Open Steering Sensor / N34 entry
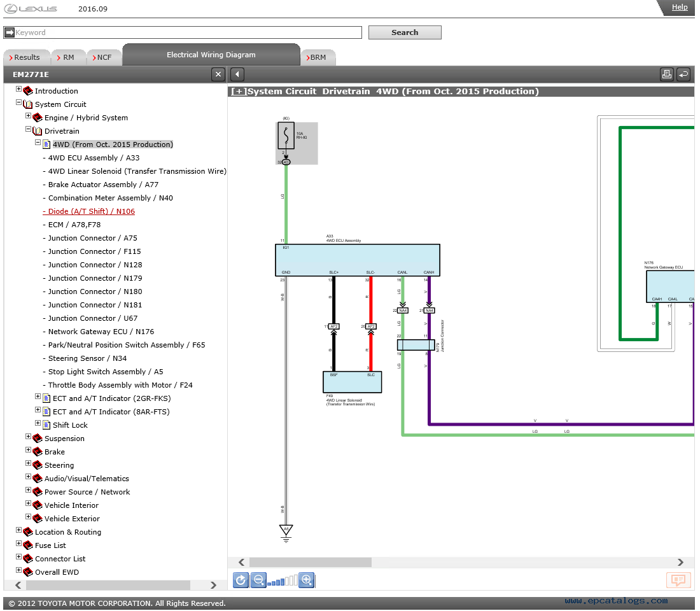Screen dimensions: 700x611 (87, 358)
